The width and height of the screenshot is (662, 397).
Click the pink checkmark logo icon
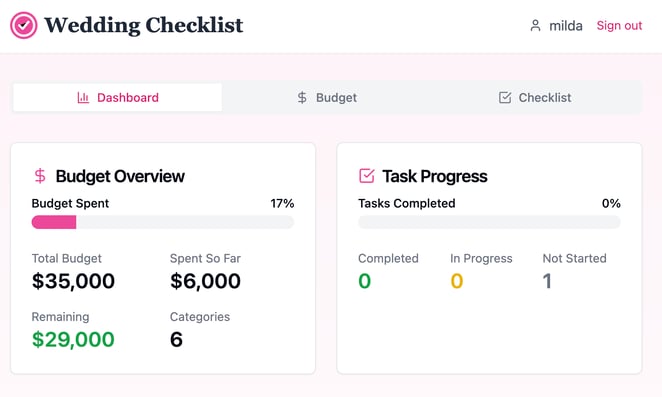coord(24,25)
